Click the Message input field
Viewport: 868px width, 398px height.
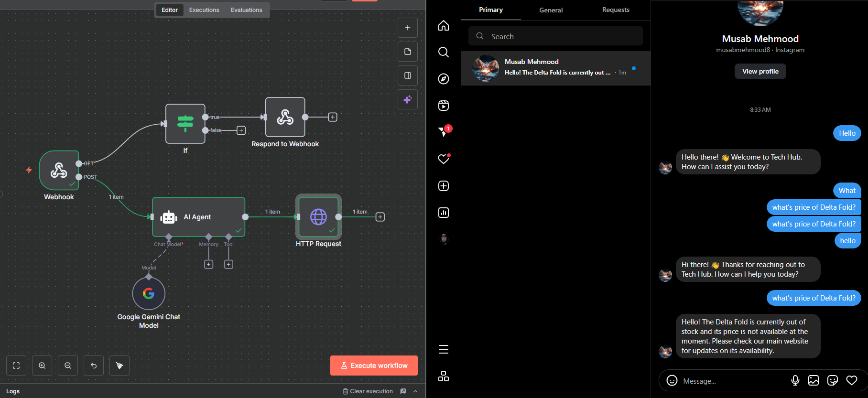pyautogui.click(x=731, y=381)
